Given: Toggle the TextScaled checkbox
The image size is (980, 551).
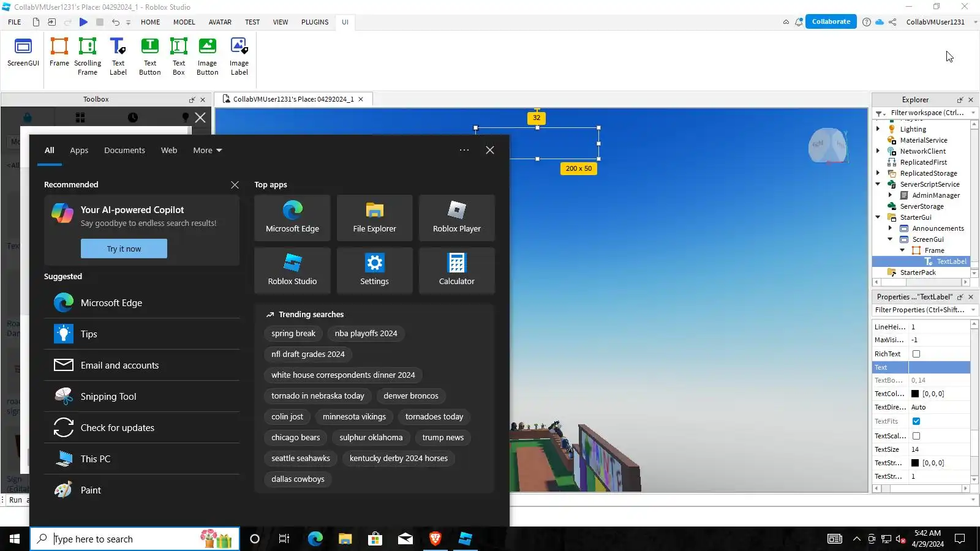Looking at the screenshot, I should coord(916,436).
